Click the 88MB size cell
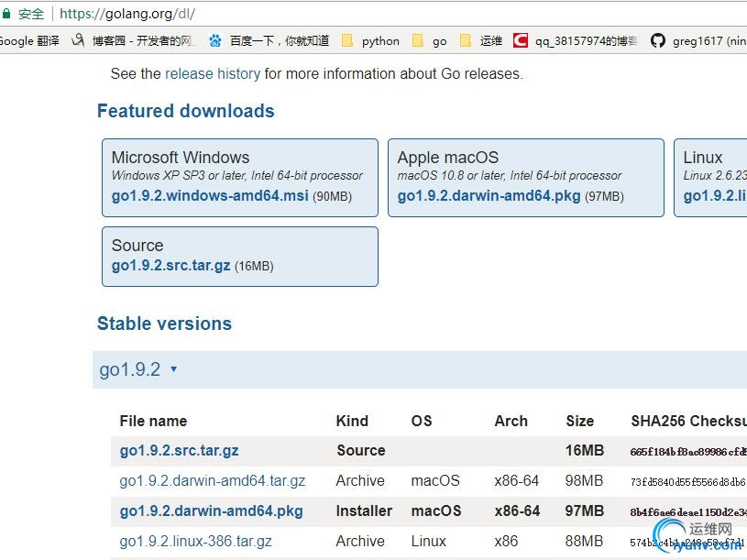The height and width of the screenshot is (560, 747). (584, 542)
